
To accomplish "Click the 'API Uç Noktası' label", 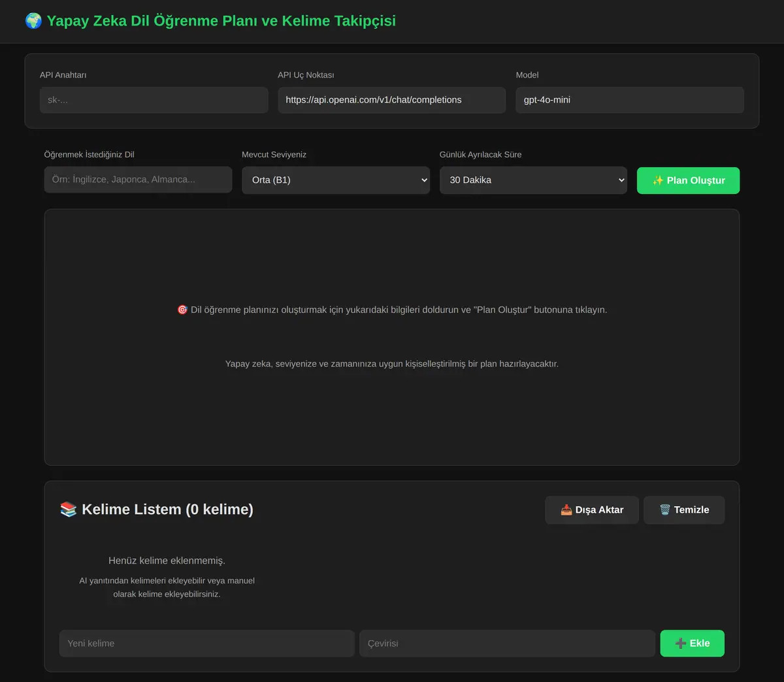I will [306, 75].
